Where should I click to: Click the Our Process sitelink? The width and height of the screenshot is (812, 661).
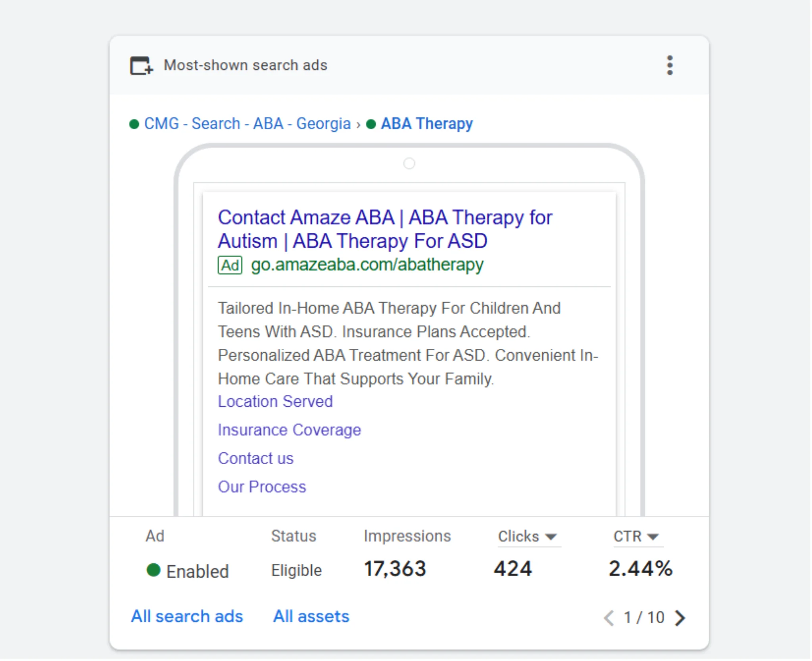(x=262, y=487)
